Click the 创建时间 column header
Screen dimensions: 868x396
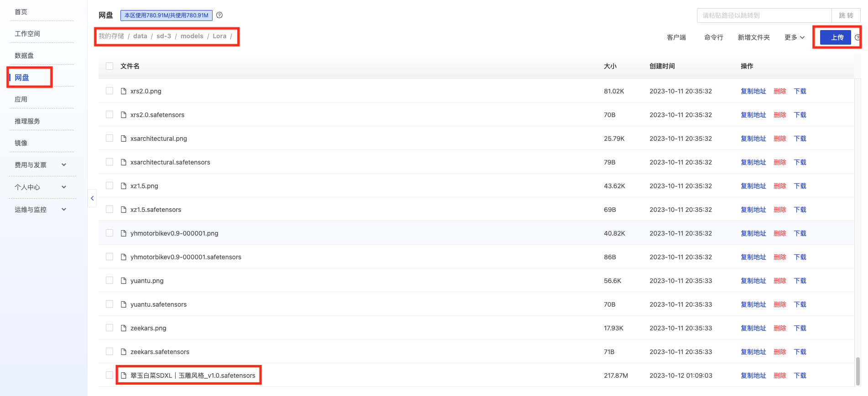[662, 66]
